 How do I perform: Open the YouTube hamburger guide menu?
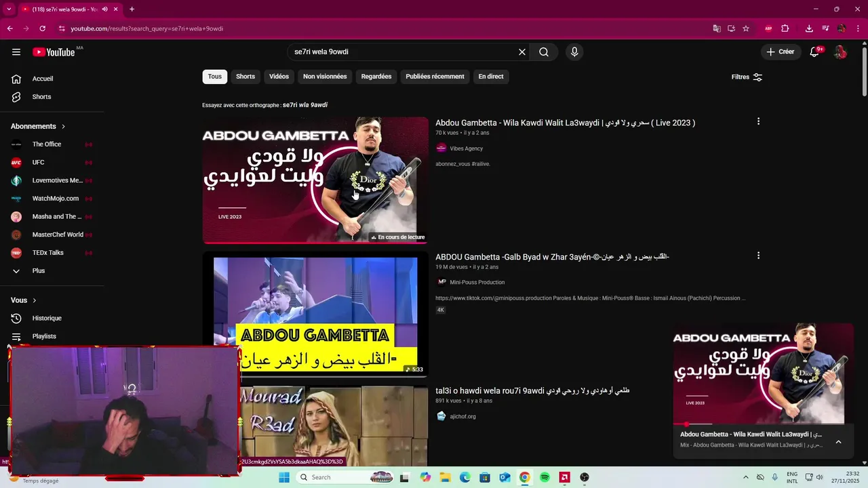point(16,52)
